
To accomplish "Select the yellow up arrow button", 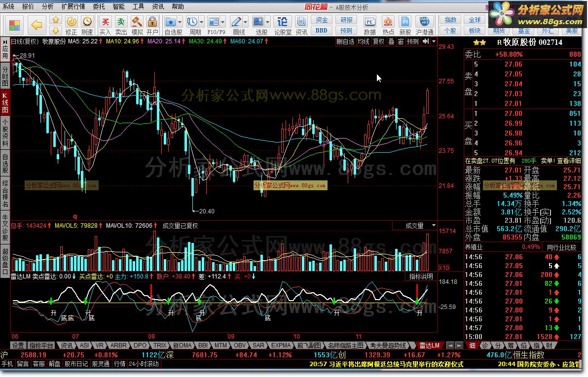I will point(56,20).
